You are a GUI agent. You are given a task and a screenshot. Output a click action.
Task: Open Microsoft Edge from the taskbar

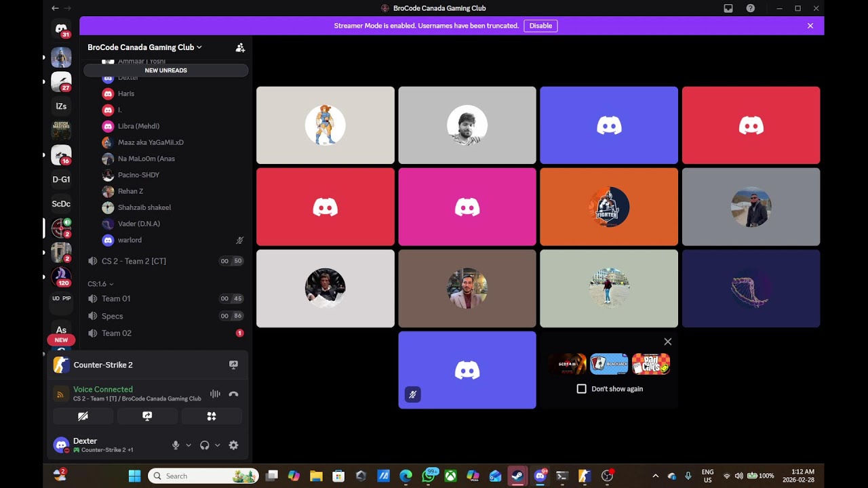[x=406, y=476]
